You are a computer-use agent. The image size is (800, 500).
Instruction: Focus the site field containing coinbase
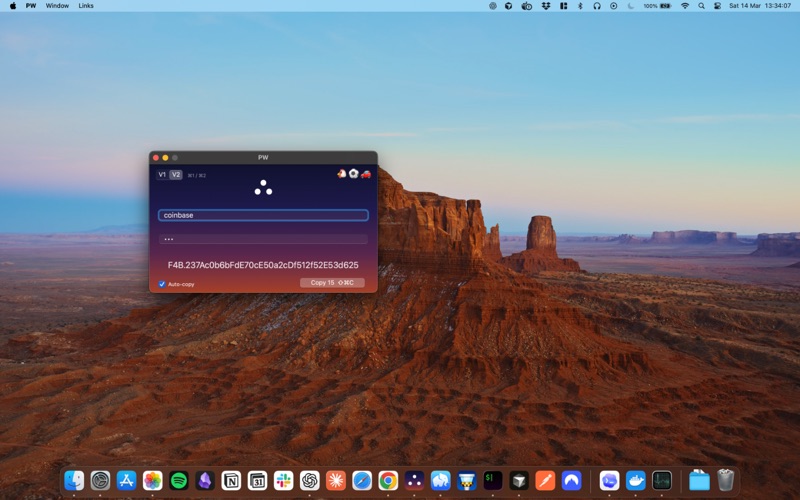point(263,215)
